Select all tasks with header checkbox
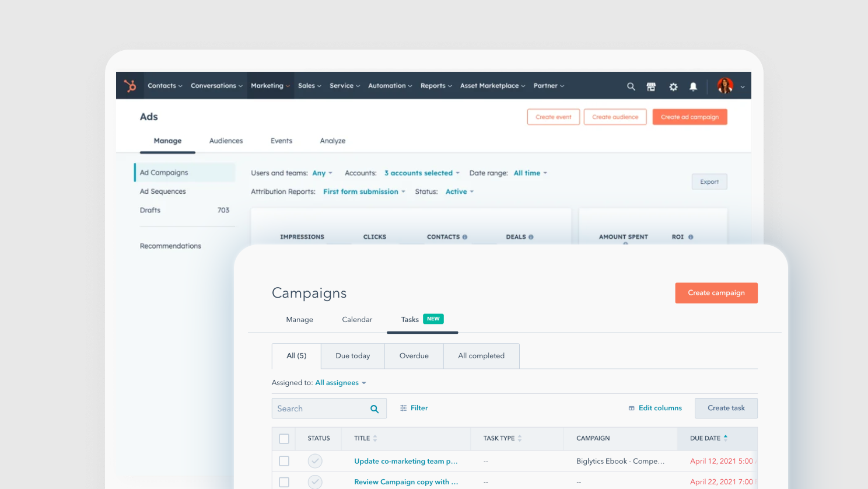 coord(284,439)
